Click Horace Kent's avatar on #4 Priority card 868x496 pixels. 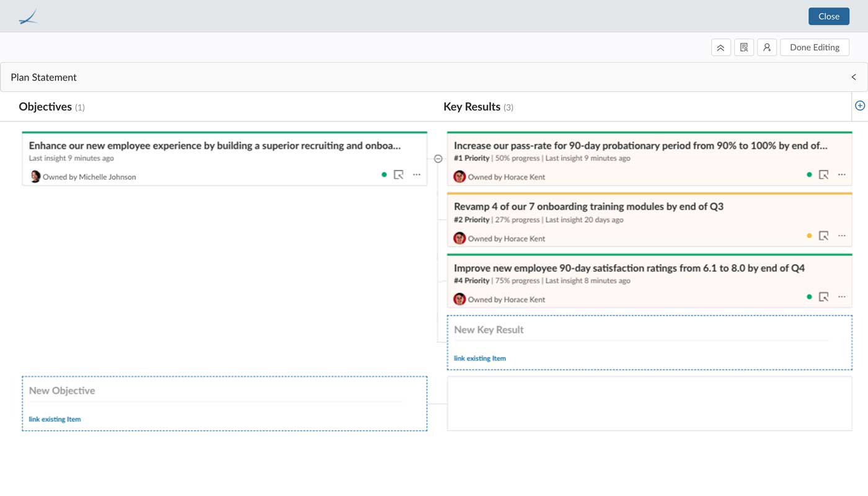(459, 299)
